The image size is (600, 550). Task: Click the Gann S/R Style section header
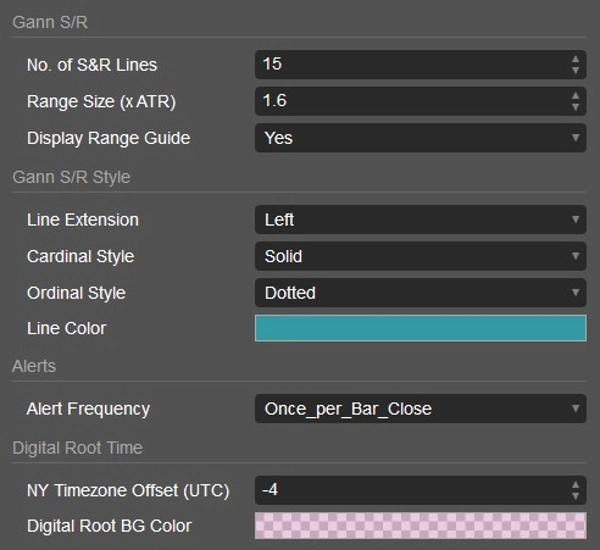71,178
